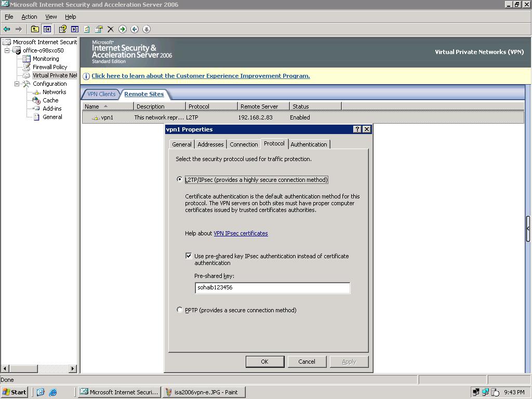532x399 pixels.
Task: Click the Delete X toolbar icon
Action: point(111,29)
